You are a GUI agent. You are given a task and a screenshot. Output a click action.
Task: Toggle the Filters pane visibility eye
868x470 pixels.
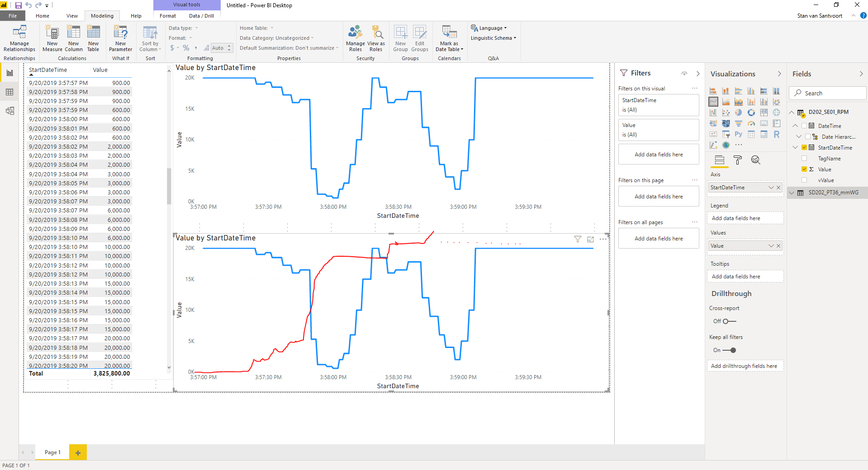point(684,73)
